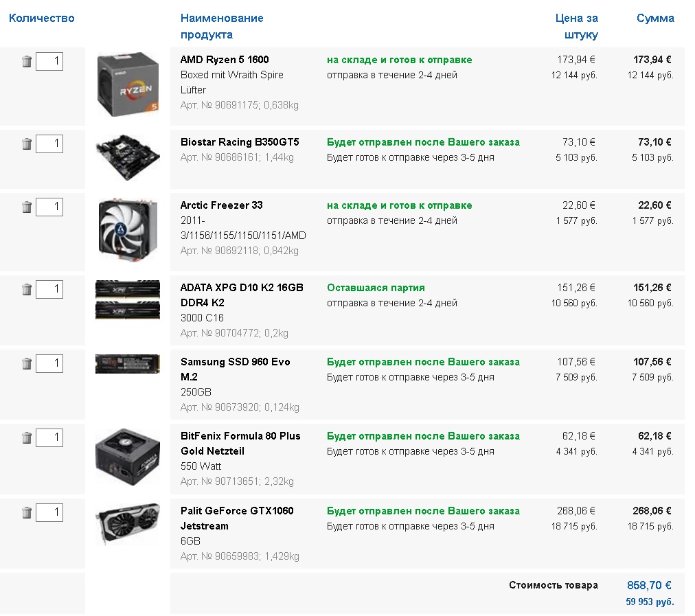Open AMD Ryzen 5 1600 product link
695x616 pixels.
click(225, 60)
